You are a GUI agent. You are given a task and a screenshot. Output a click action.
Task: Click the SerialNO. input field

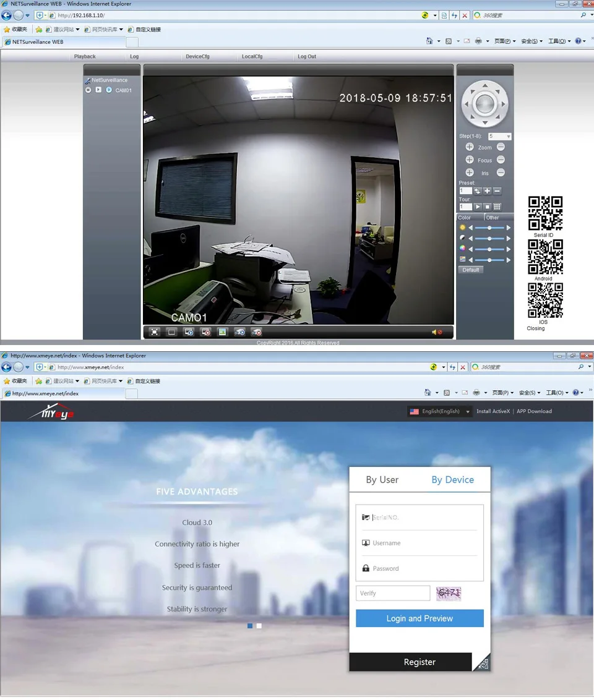point(420,518)
